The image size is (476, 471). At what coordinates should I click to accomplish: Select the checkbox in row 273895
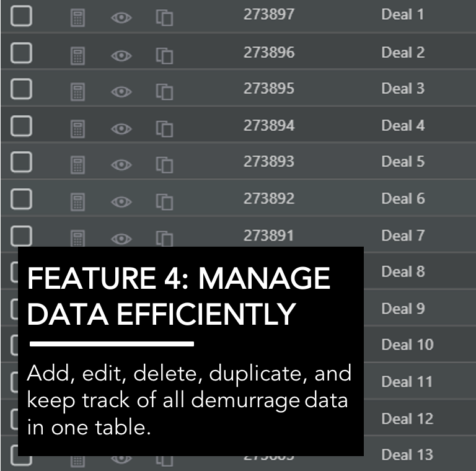21,89
